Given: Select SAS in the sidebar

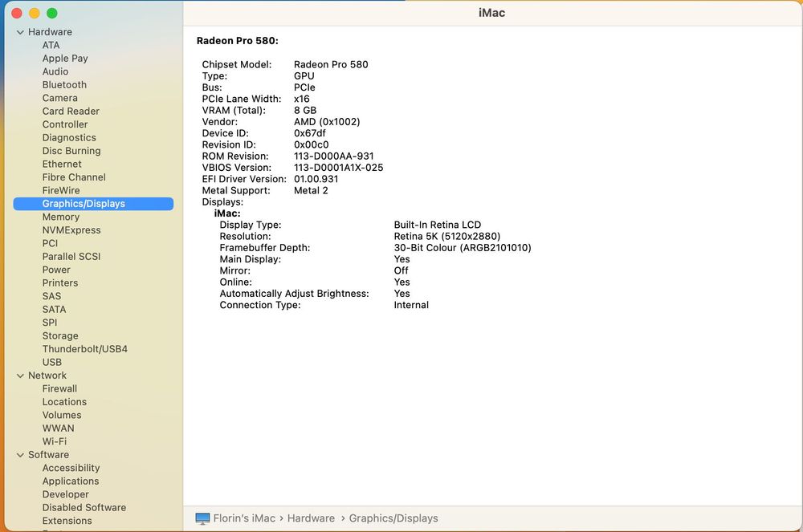Looking at the screenshot, I should (51, 296).
